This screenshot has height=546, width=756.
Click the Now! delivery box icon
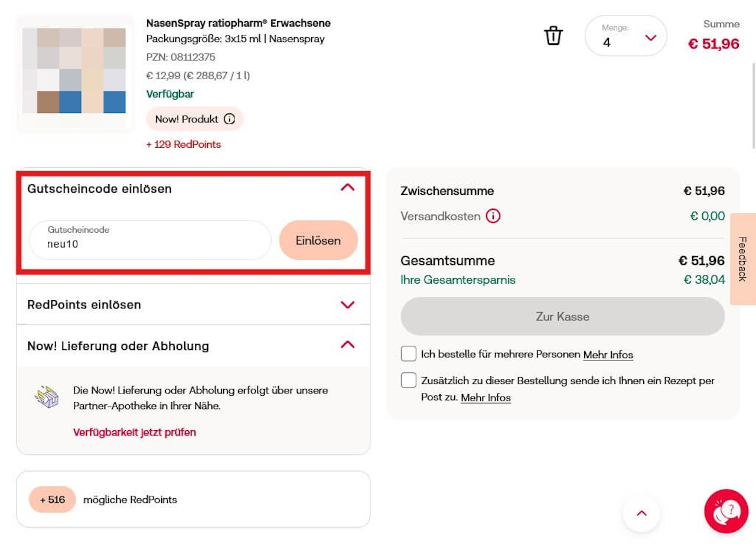click(x=47, y=398)
